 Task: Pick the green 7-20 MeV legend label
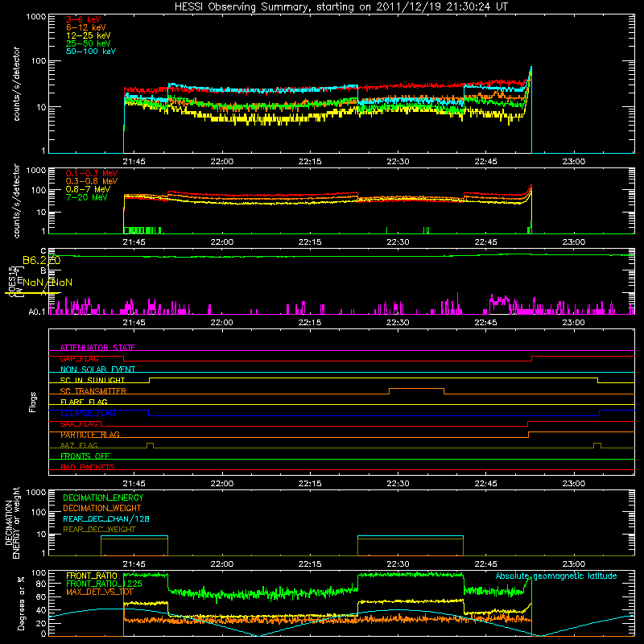[x=87, y=197]
